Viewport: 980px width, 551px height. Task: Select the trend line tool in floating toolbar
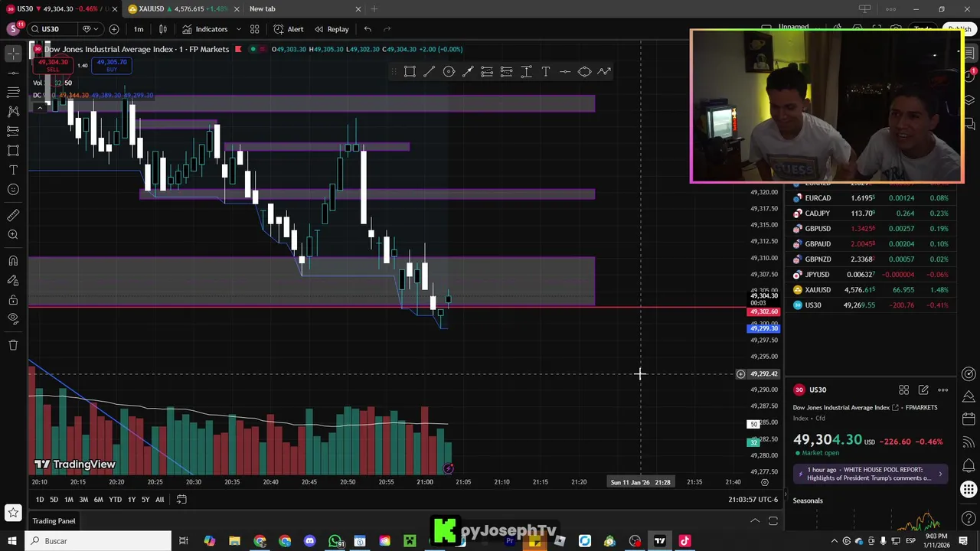click(x=430, y=72)
